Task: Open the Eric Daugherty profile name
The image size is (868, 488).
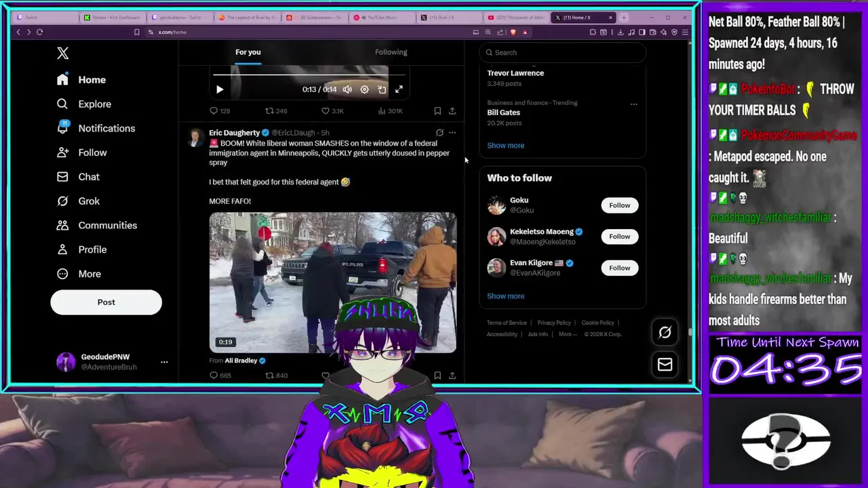Action: point(234,133)
